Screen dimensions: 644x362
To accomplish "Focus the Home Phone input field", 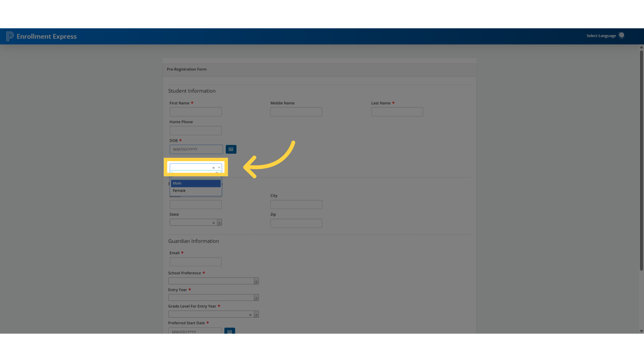I will point(196,130).
